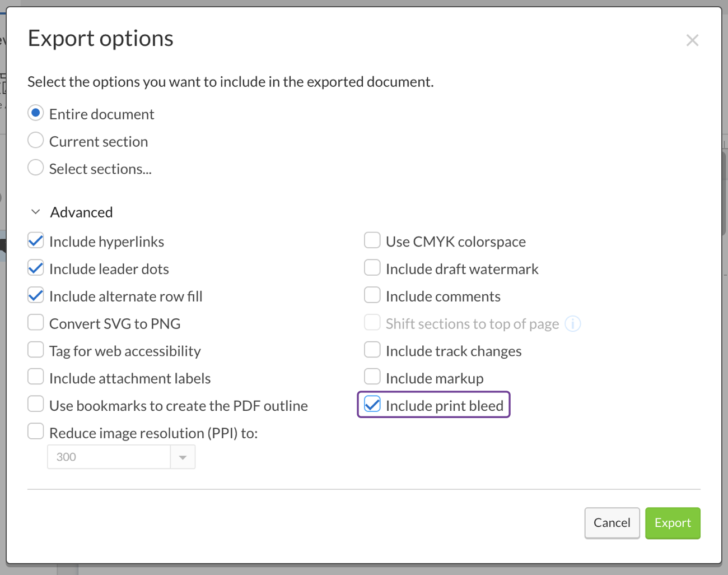This screenshot has height=575, width=728.
Task: Enable Tag for web accessibility
Action: (35, 349)
